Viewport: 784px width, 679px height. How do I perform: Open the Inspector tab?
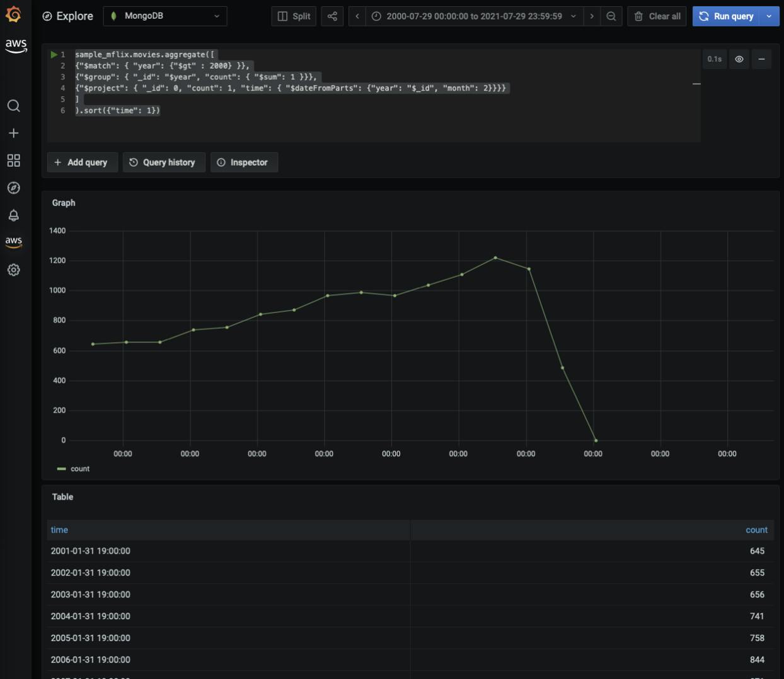point(243,163)
